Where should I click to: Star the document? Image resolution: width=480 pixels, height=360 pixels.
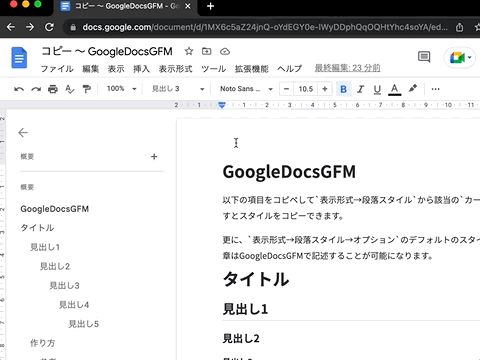pos(189,51)
